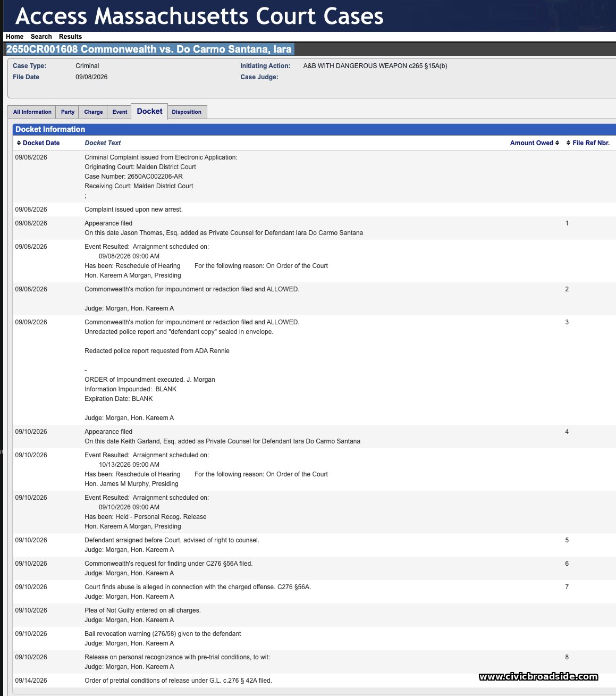Click the Case Judge label
The height and width of the screenshot is (696, 616).
click(x=259, y=77)
